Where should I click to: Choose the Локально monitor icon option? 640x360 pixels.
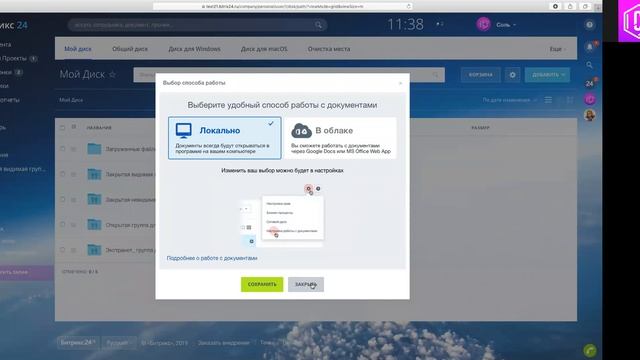224,138
